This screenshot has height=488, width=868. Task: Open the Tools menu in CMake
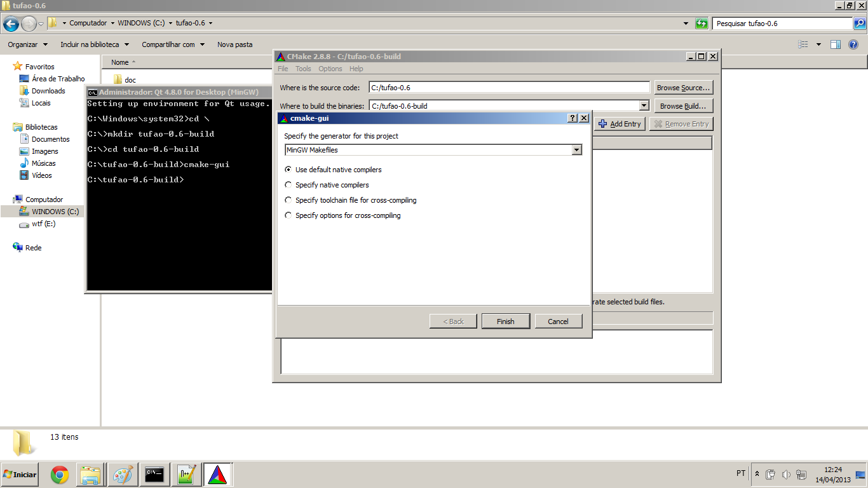pos(303,69)
